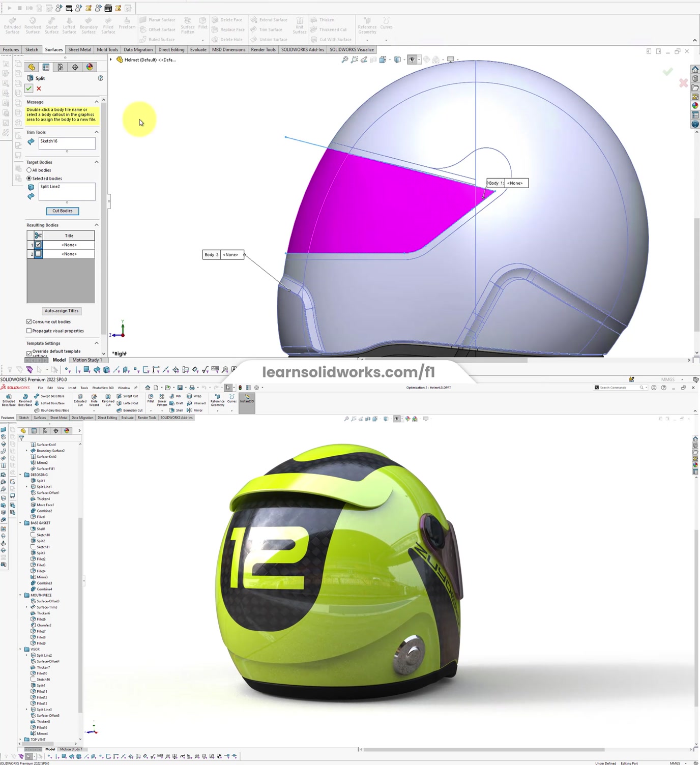The height and width of the screenshot is (765, 700).
Task: Open DisplayManager appearance sphere tab in top window
Action: click(90, 67)
